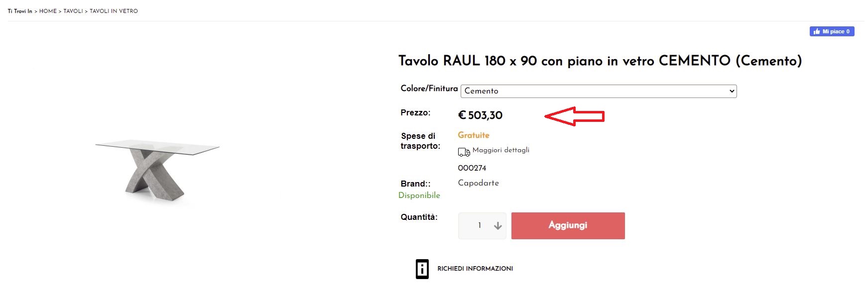
Task: Click the information 'i' icon
Action: pos(422,269)
